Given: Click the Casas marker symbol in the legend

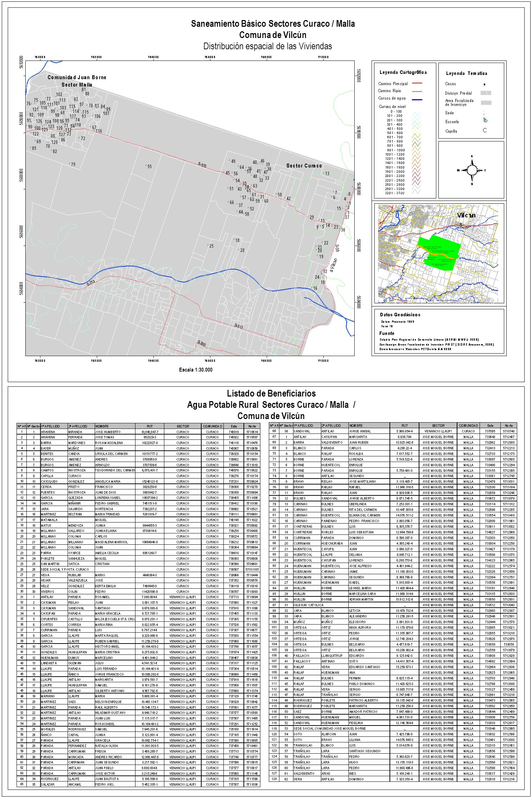Looking at the screenshot, I should (485, 84).
